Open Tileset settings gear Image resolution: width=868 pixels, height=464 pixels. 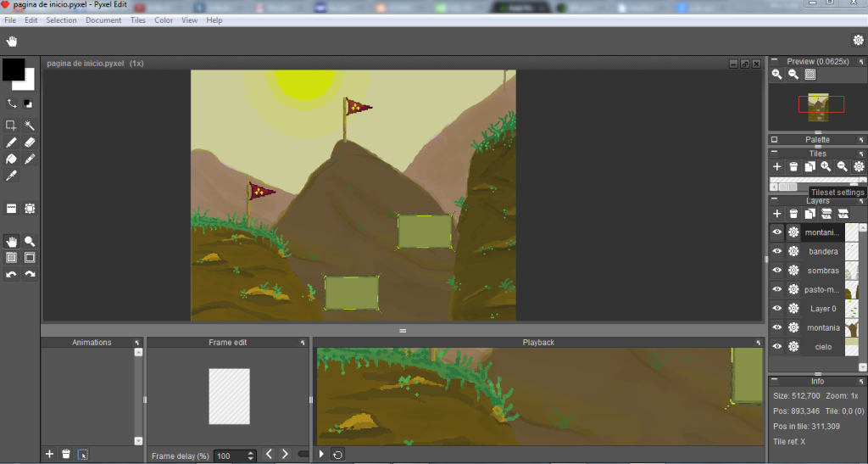859,166
